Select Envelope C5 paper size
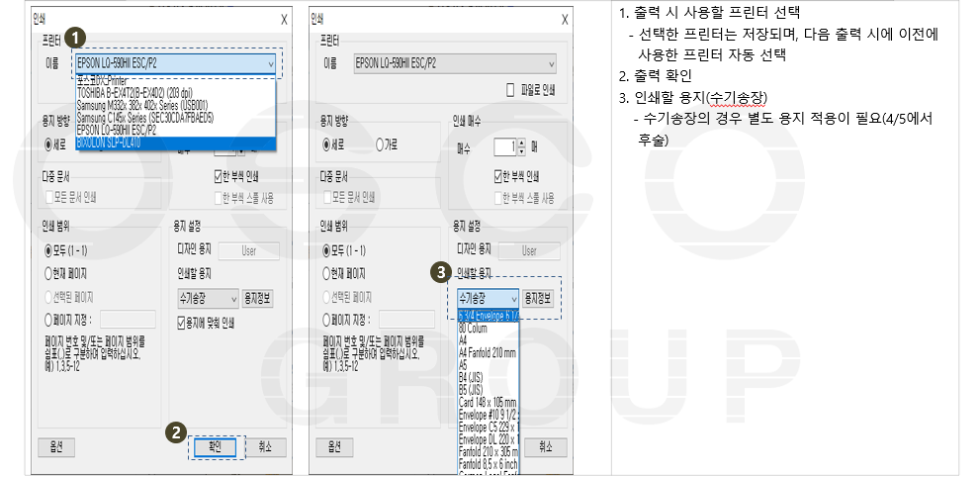The height and width of the screenshot is (477, 980). (489, 427)
